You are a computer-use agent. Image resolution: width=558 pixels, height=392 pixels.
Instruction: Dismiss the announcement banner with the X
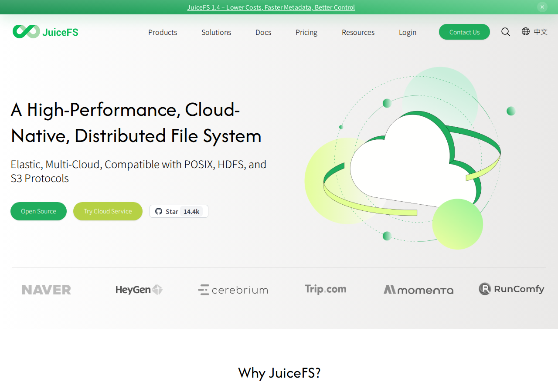pyautogui.click(x=542, y=7)
